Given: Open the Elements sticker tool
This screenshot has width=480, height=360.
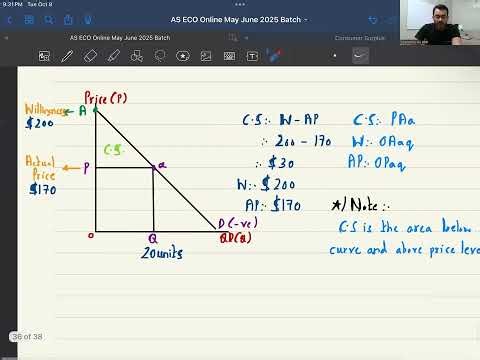Looking at the screenshot, I should 183,56.
